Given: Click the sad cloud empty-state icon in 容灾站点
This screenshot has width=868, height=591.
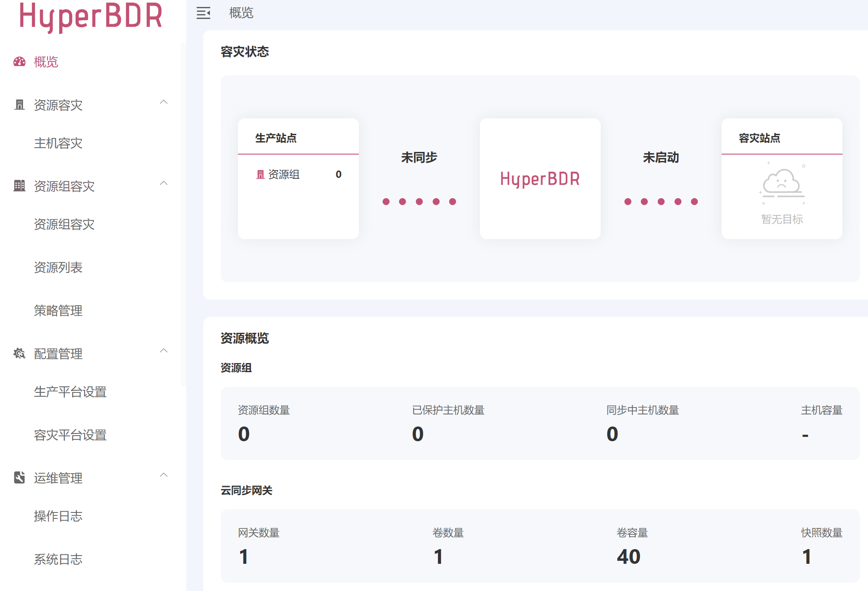Looking at the screenshot, I should click(x=782, y=183).
